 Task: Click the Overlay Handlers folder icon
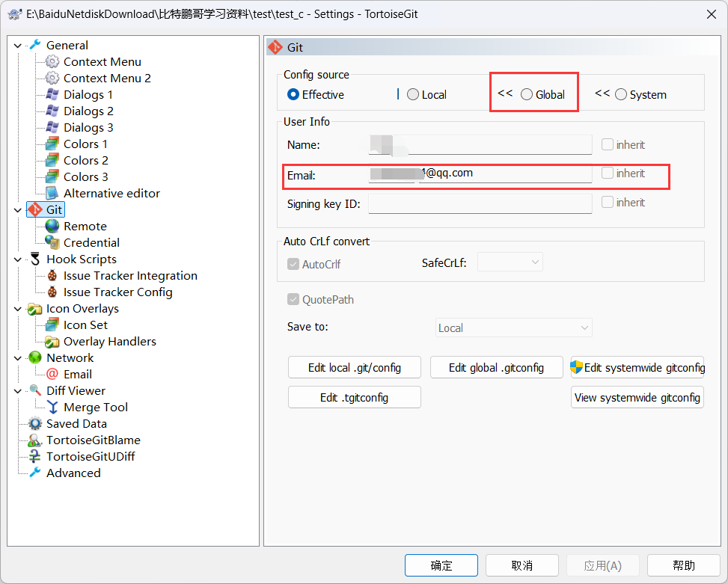(52, 342)
